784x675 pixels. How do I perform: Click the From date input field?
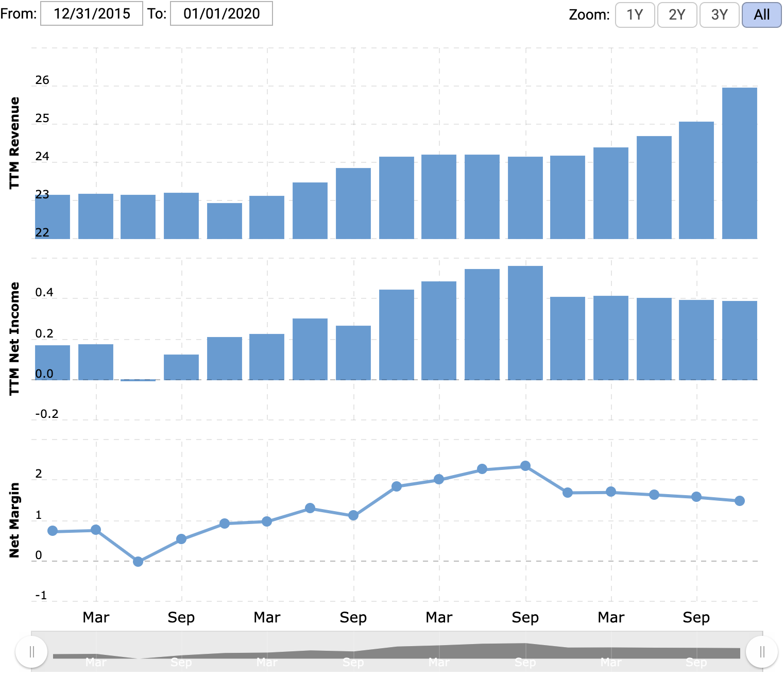92,13
